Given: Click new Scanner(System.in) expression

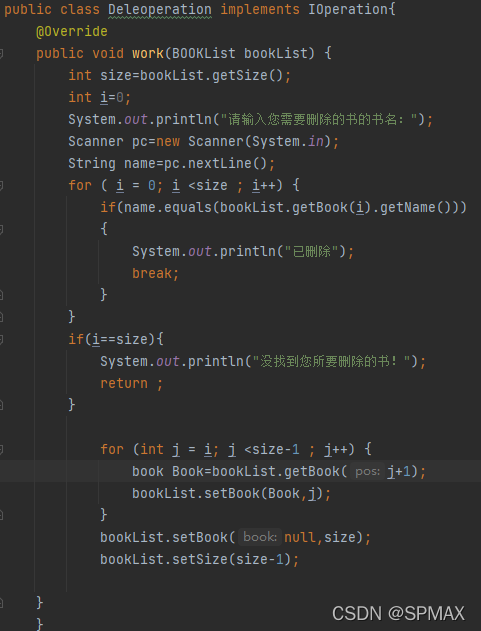Looking at the screenshot, I should click(x=244, y=142).
